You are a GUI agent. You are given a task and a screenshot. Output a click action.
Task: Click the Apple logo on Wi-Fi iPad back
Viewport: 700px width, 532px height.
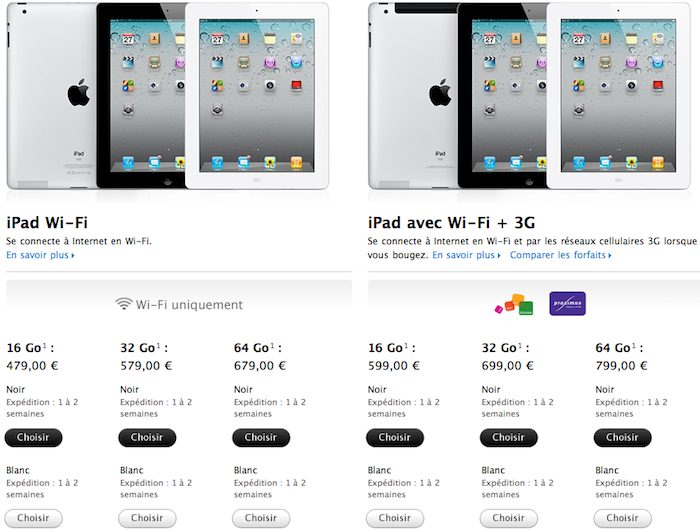click(x=79, y=93)
